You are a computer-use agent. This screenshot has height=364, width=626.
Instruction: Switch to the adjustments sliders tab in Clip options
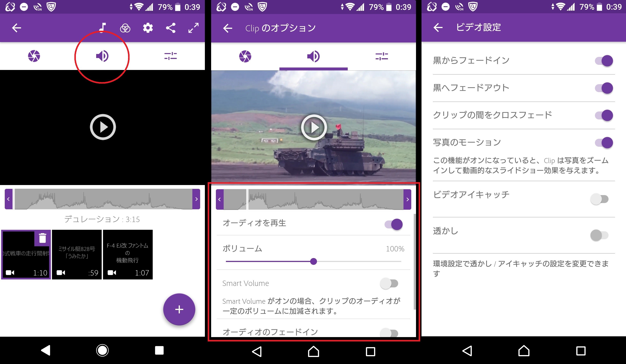click(x=381, y=56)
